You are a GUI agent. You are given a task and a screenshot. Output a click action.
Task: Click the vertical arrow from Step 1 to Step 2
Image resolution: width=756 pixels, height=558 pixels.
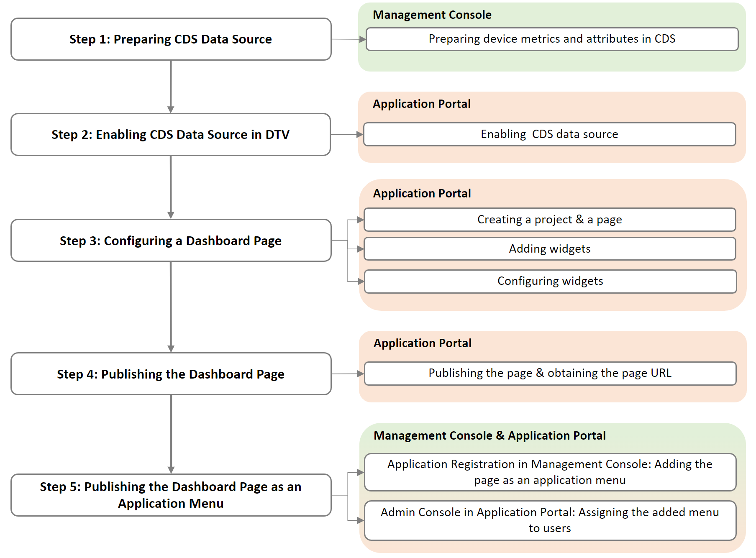point(171,87)
